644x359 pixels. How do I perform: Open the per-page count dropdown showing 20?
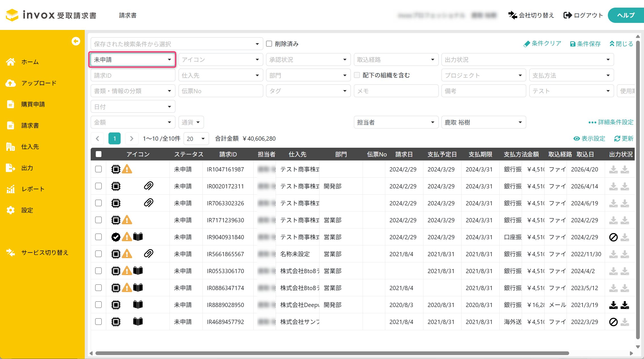click(x=196, y=139)
